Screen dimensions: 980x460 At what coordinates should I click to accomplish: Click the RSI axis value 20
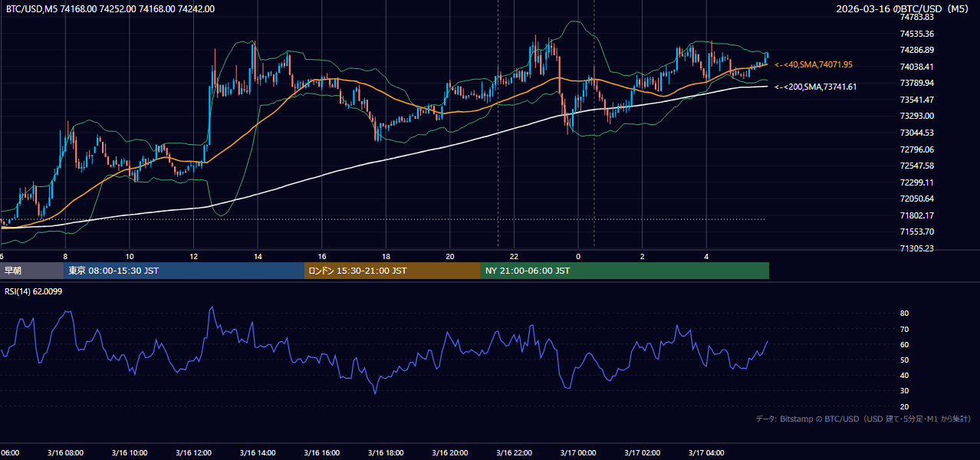pyautogui.click(x=904, y=406)
